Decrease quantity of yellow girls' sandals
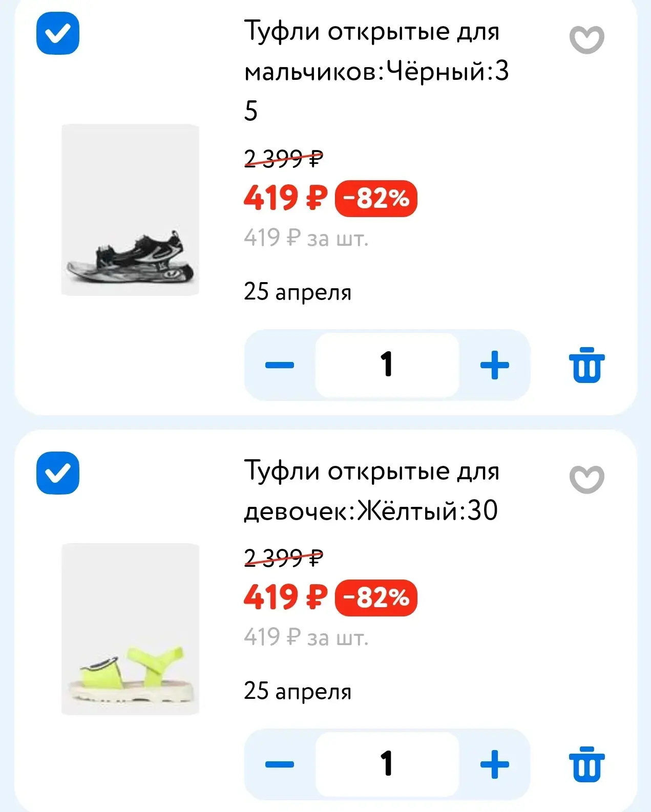This screenshot has height=812, width=651. click(x=280, y=764)
